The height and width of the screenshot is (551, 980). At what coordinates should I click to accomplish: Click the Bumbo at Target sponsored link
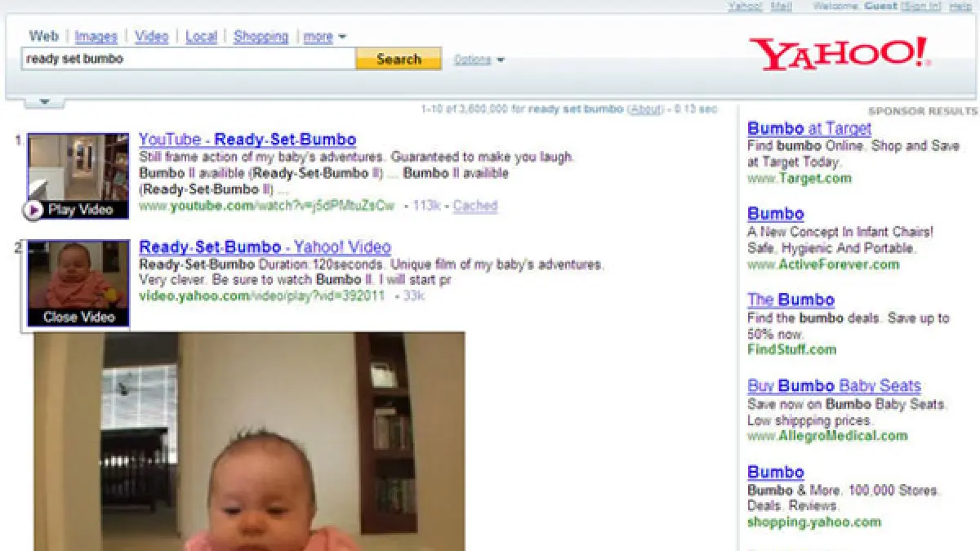pos(808,128)
